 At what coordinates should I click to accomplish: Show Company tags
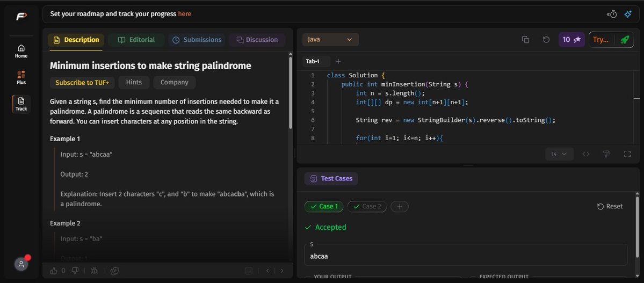[x=175, y=83]
